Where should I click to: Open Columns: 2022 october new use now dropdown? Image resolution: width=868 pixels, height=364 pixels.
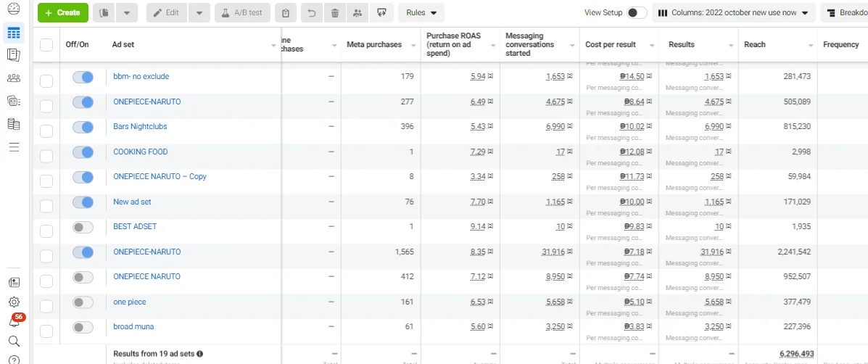[733, 13]
